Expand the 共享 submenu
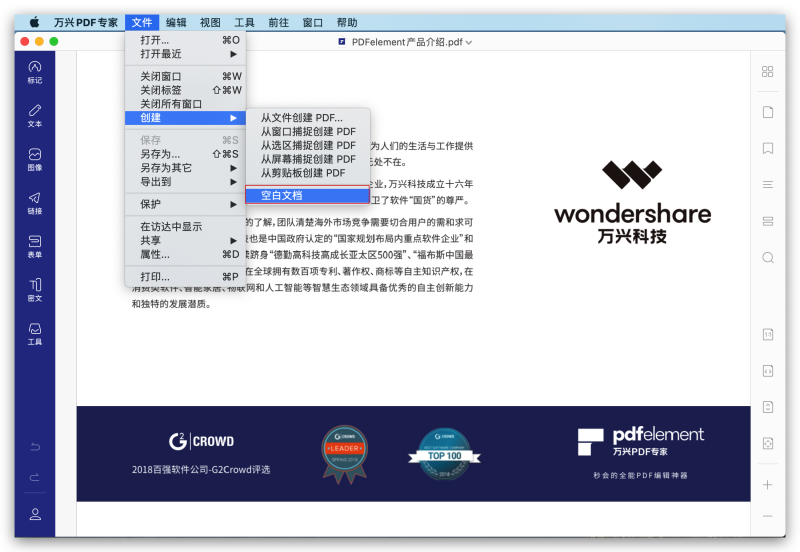The width and height of the screenshot is (800, 552). pos(186,240)
